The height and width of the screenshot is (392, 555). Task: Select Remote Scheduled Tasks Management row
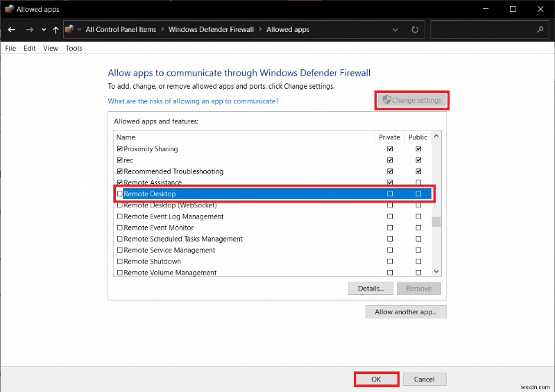click(273, 239)
